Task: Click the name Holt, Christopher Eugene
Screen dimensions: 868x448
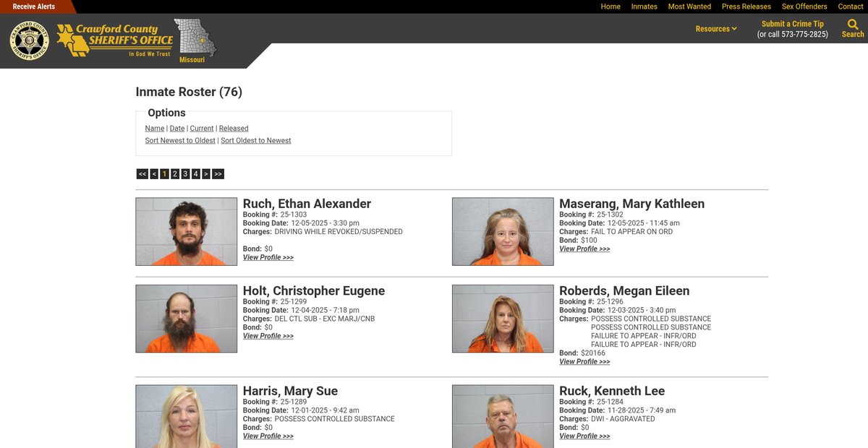Action: click(314, 290)
